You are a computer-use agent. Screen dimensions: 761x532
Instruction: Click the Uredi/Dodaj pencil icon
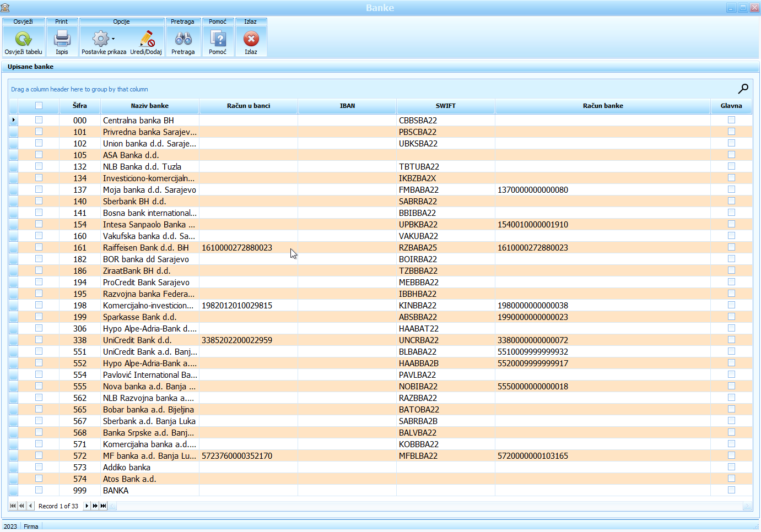(147, 39)
